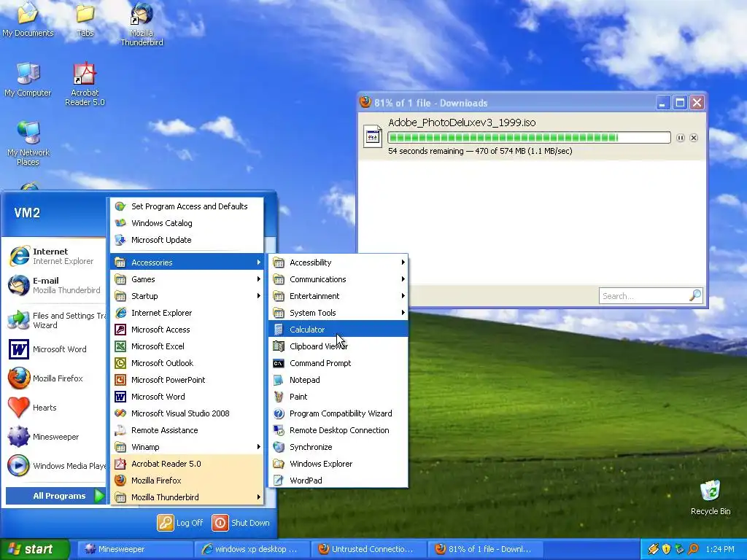The height and width of the screenshot is (560, 747).
Task: Click Mozilla Firefox icon in All Programs
Action: click(120, 481)
